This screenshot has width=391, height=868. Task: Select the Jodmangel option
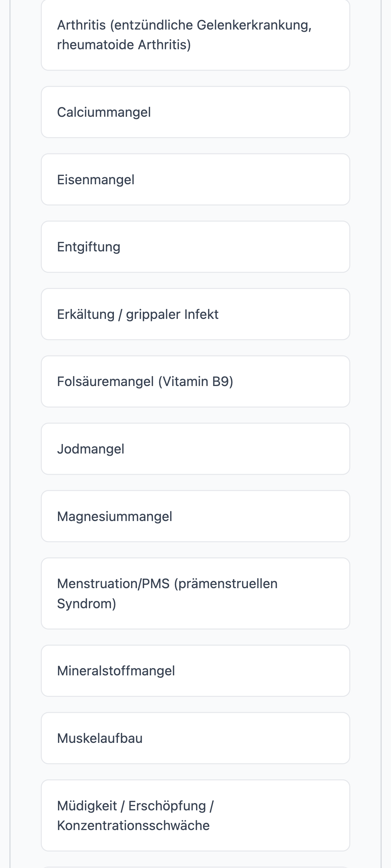(x=195, y=449)
